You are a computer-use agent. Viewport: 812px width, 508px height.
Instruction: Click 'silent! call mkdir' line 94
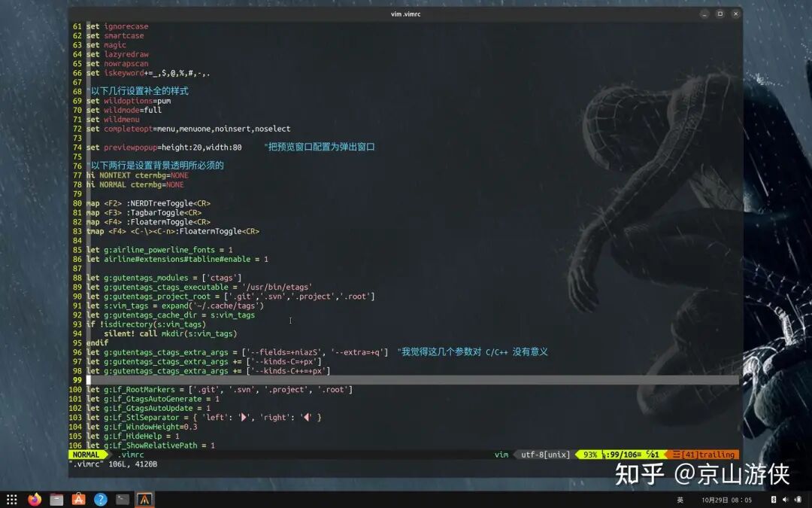click(171, 334)
